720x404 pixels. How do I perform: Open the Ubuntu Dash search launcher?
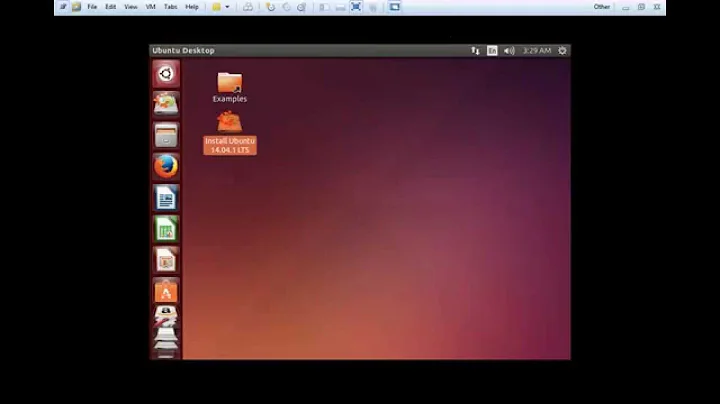166,74
